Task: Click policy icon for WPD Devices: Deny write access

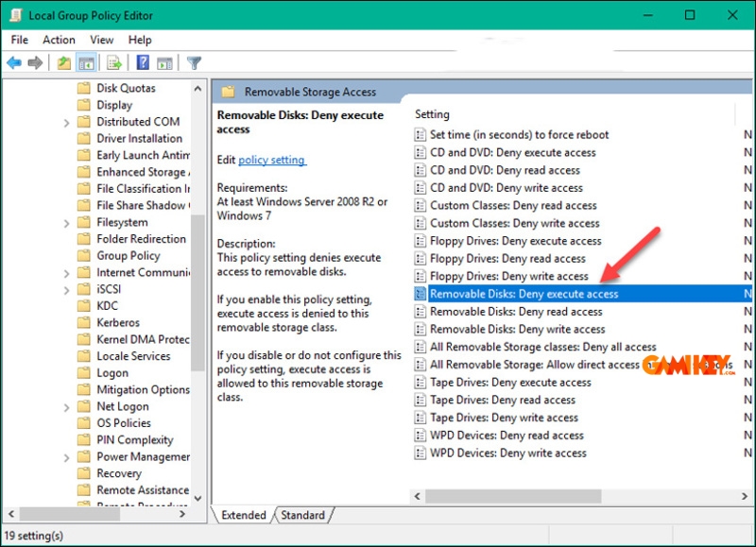Action: click(x=421, y=453)
